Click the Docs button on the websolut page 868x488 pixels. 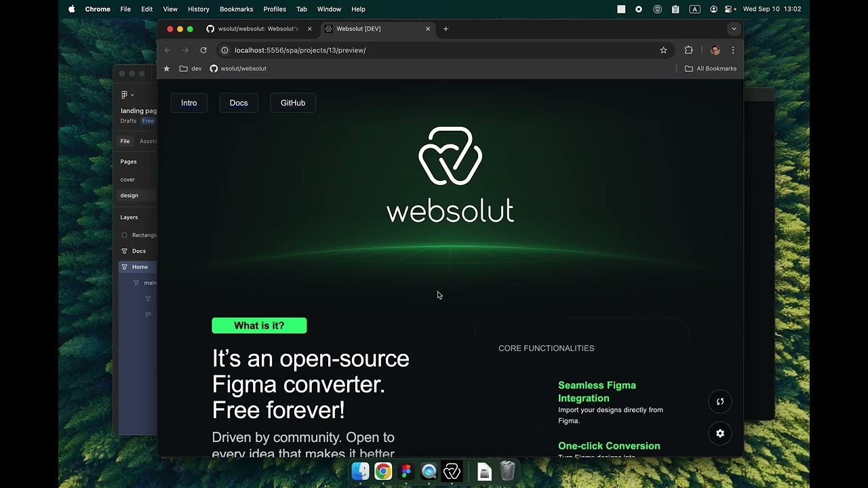tap(238, 102)
